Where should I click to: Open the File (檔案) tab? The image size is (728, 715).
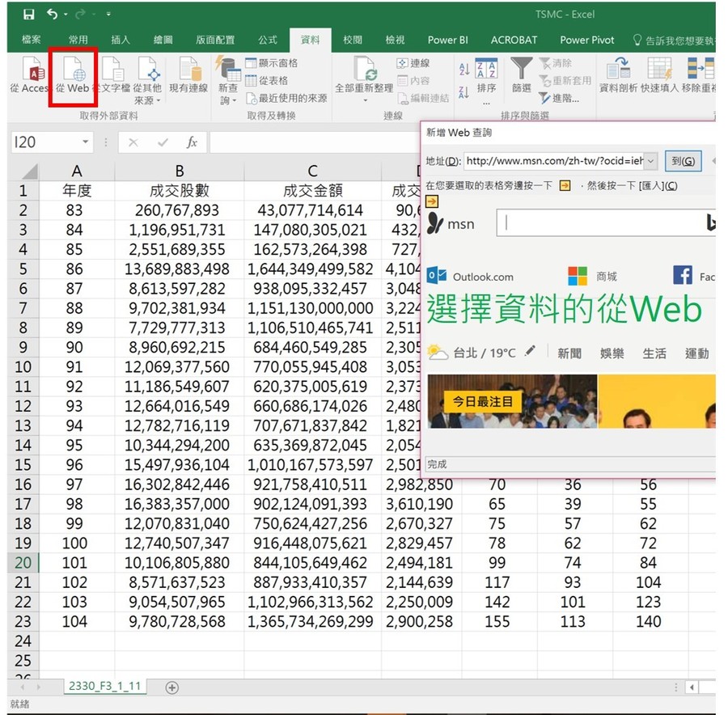(31, 40)
